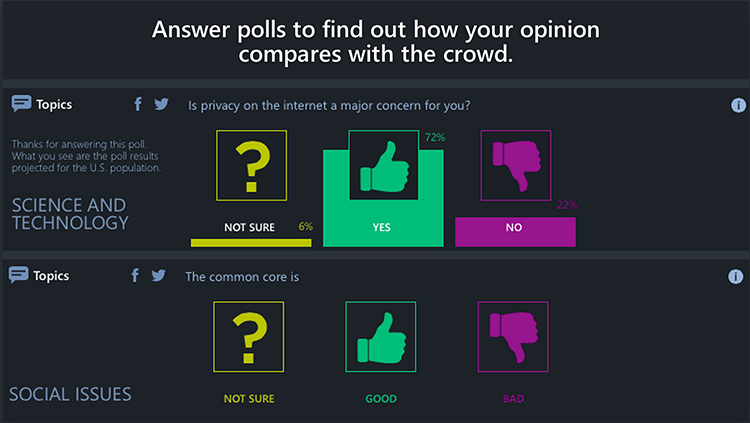Click the Topics speech bubble icon in privacy poll
The image size is (750, 423).
coord(22,103)
